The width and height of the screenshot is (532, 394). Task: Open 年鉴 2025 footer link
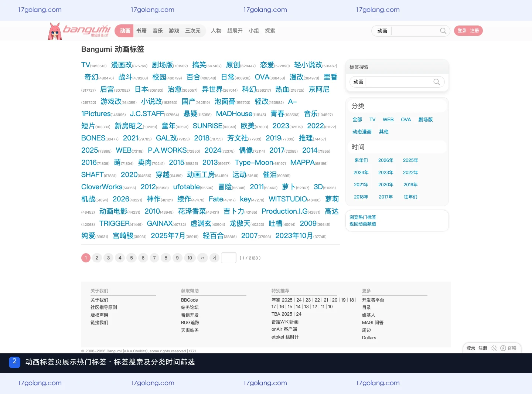(x=282, y=300)
